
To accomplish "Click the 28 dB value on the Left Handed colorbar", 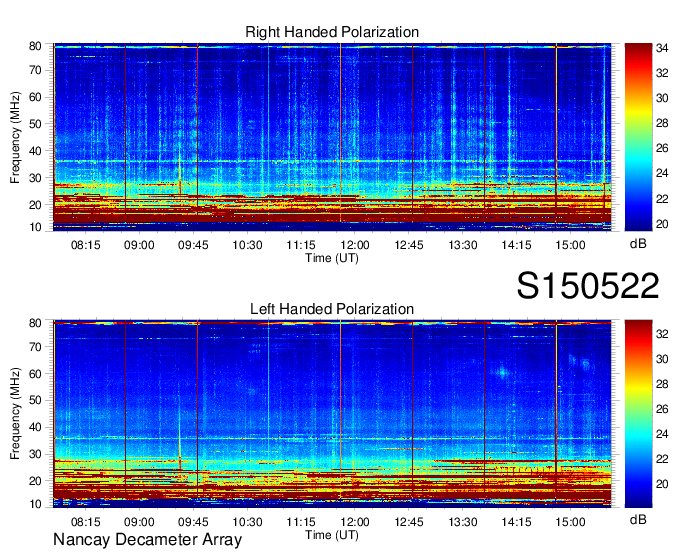I will click(662, 384).
